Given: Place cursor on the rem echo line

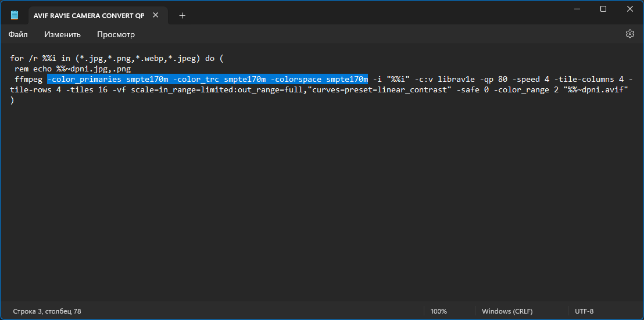Looking at the screenshot, I should pos(72,69).
